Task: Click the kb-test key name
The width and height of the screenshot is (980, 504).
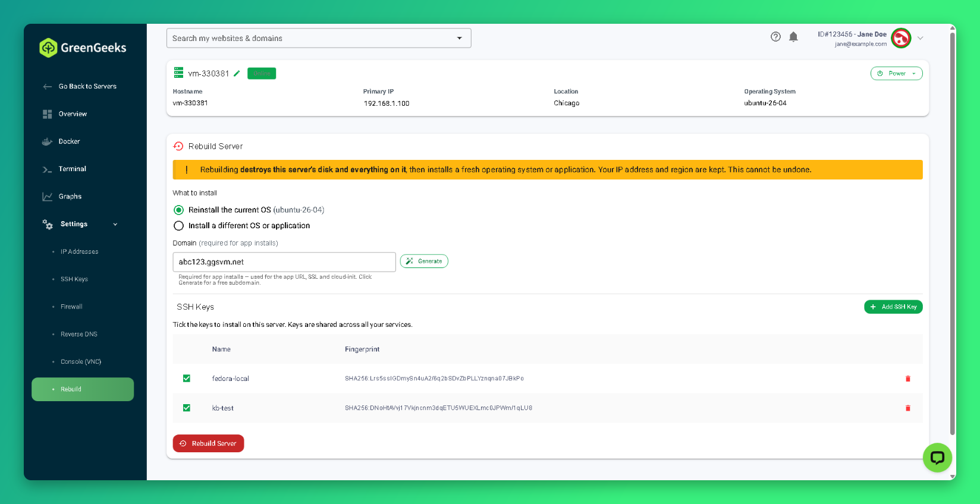Action: (x=223, y=408)
